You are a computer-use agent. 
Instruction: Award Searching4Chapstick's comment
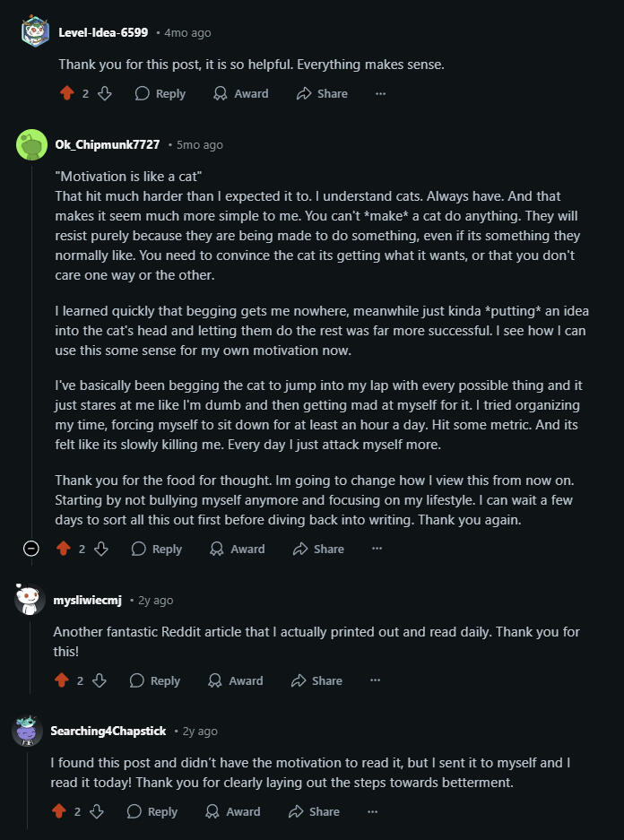[233, 811]
